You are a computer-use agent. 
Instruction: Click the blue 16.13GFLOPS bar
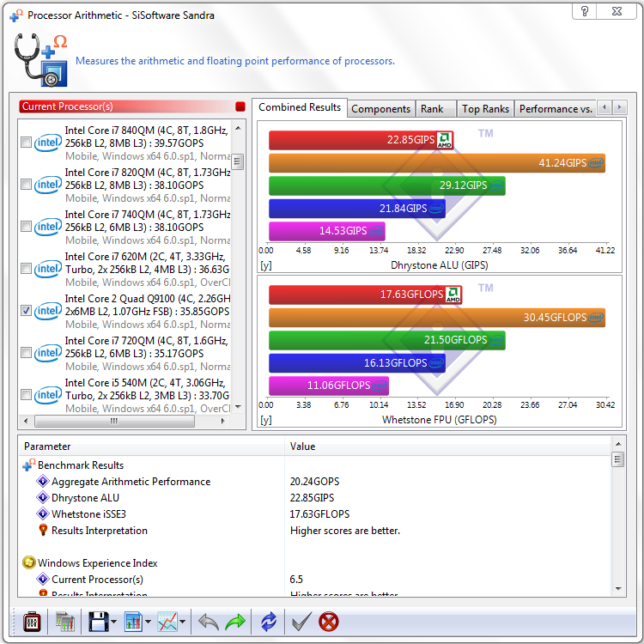[x=357, y=363]
